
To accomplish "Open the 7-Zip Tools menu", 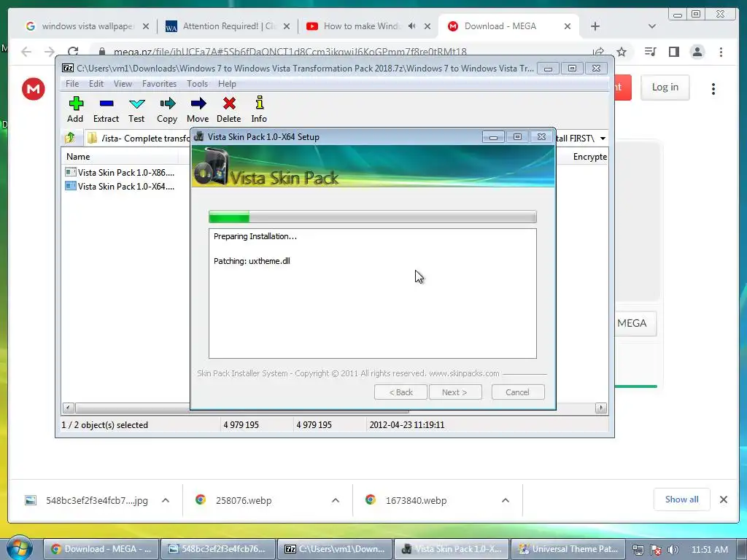I will coord(197,84).
